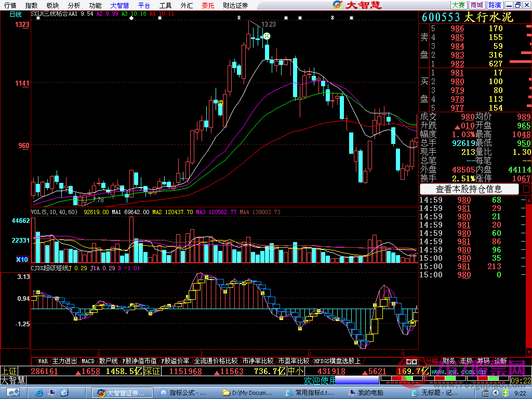Click the 13.23 high price label

269,24
